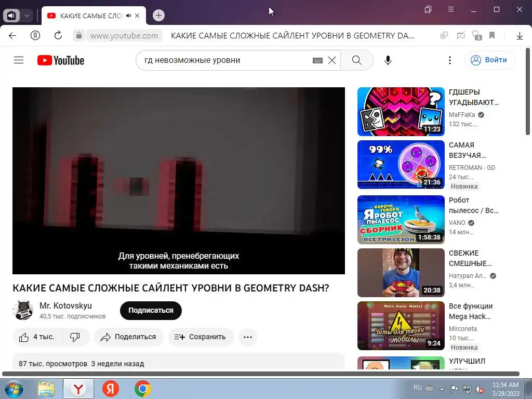The width and height of the screenshot is (532, 399).
Task: Open YouTube settings three-dot menu
Action: coord(450,60)
